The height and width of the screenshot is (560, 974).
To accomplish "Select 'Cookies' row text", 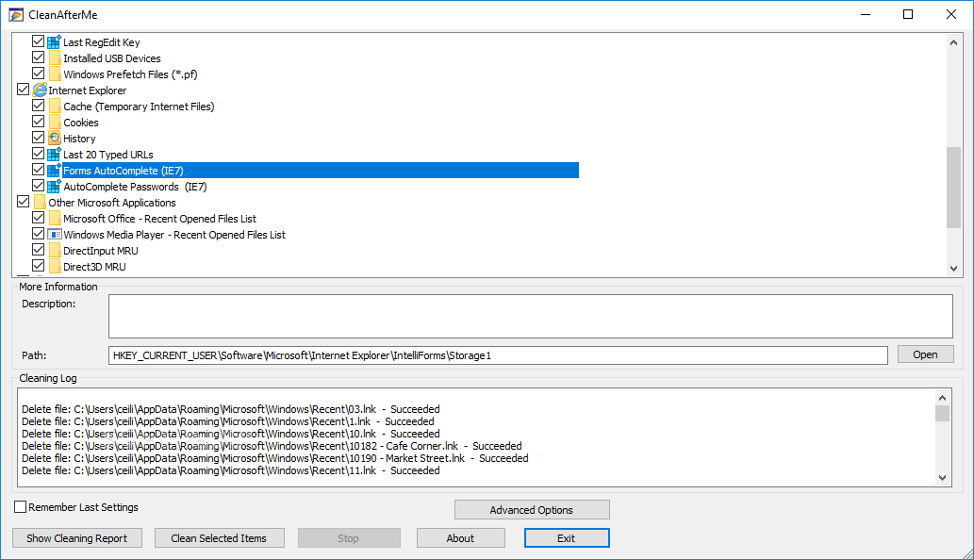I will 81,123.
